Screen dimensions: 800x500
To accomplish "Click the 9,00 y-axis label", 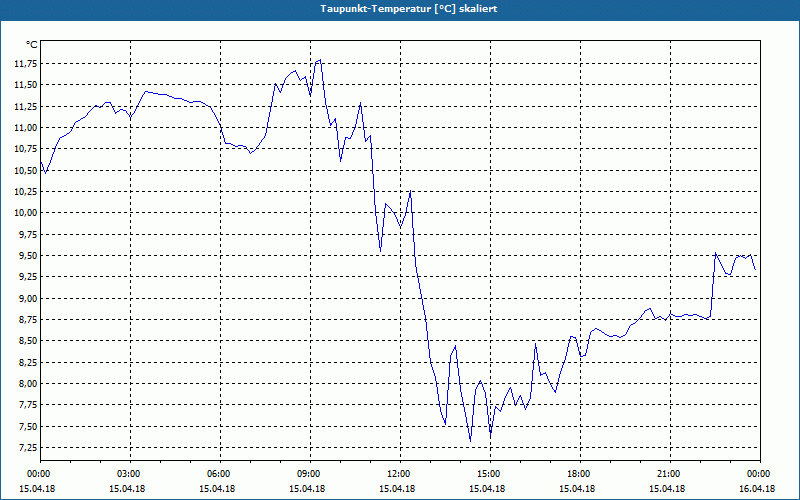I will tap(28, 298).
